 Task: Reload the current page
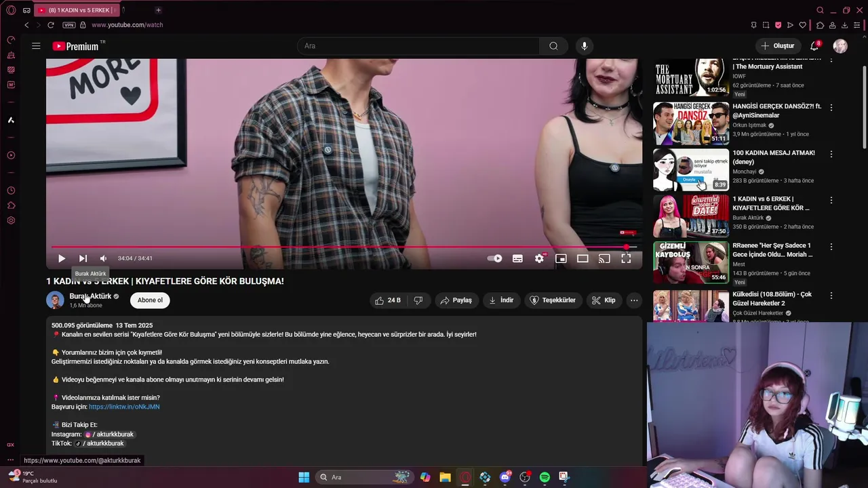51,25
